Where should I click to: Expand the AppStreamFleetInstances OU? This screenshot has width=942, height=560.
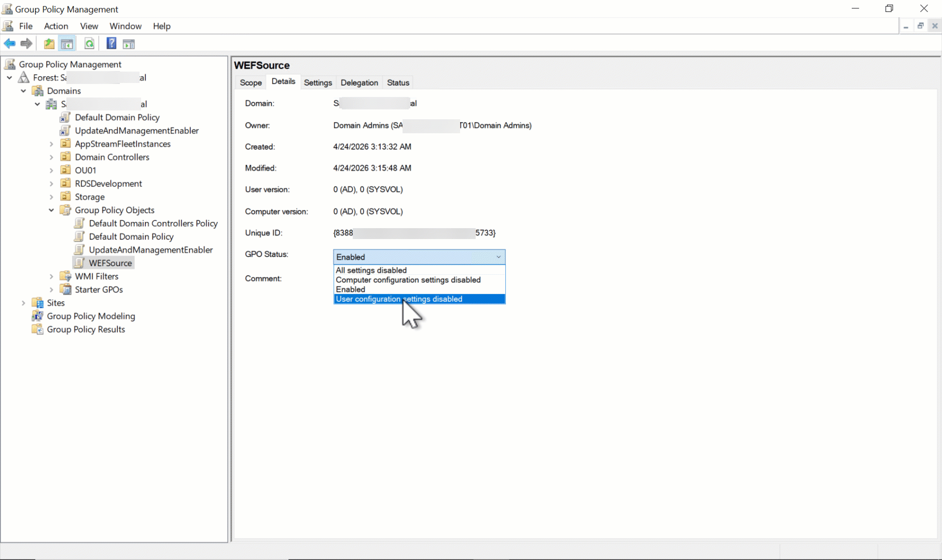tap(51, 144)
